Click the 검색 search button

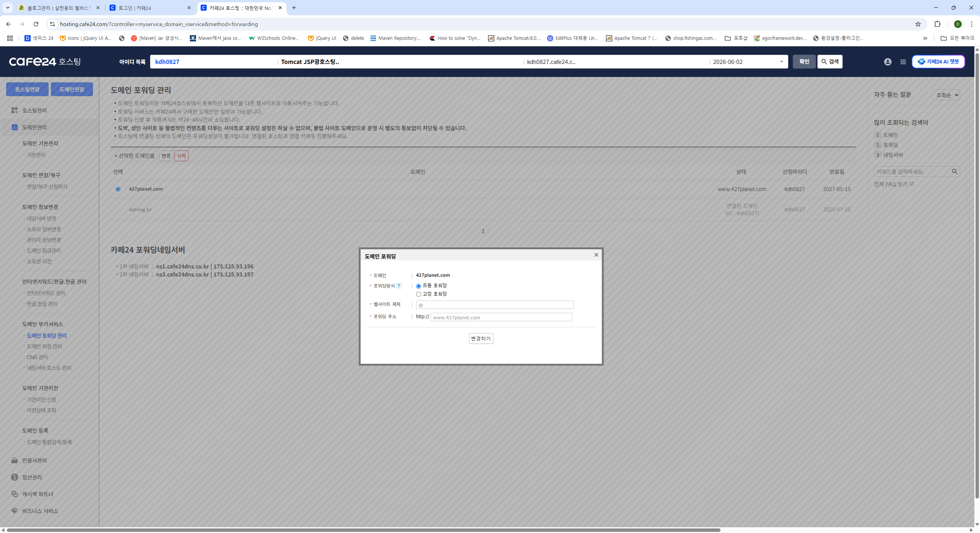(830, 62)
